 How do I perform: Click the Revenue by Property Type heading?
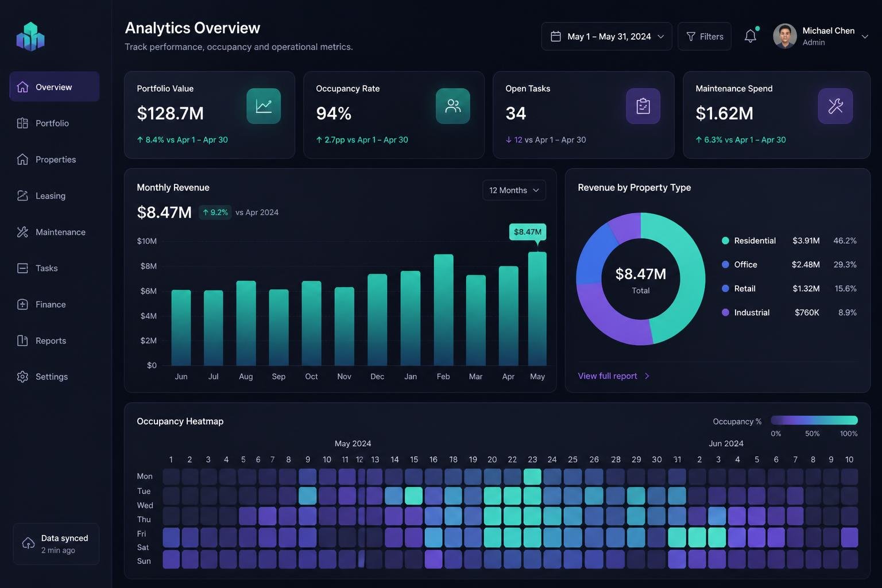634,187
